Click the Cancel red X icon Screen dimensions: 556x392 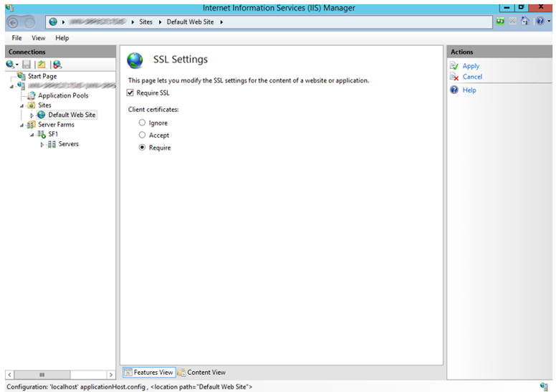454,76
